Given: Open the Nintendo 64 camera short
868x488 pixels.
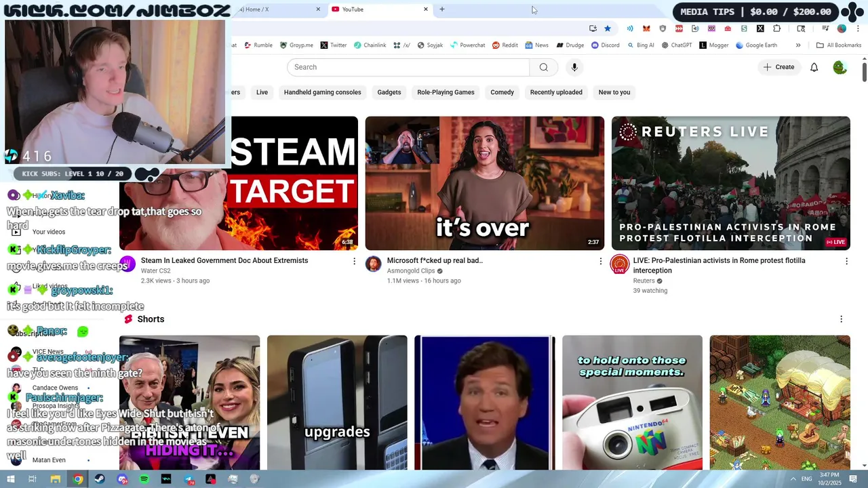Looking at the screenshot, I should pos(632,403).
